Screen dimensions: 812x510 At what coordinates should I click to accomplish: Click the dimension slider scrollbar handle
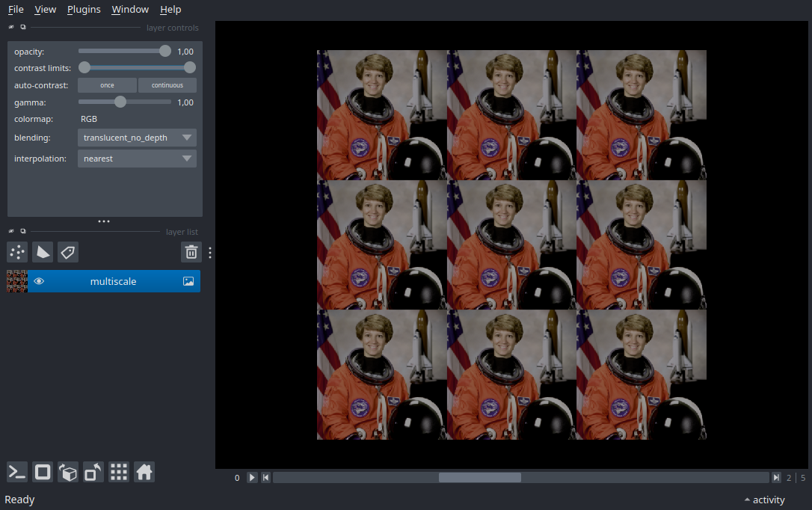[x=480, y=477]
